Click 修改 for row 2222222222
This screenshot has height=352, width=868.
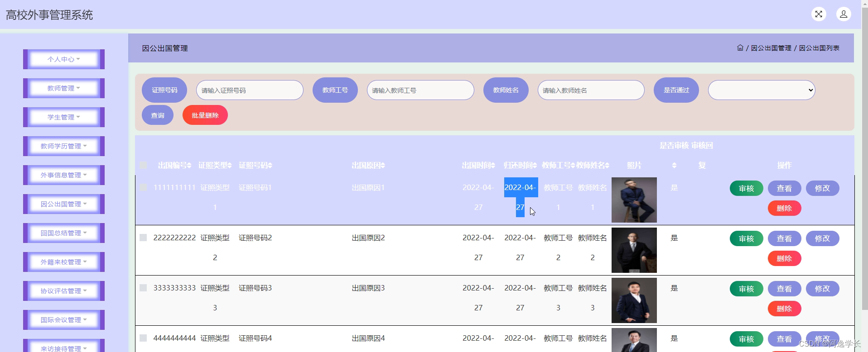tap(822, 238)
